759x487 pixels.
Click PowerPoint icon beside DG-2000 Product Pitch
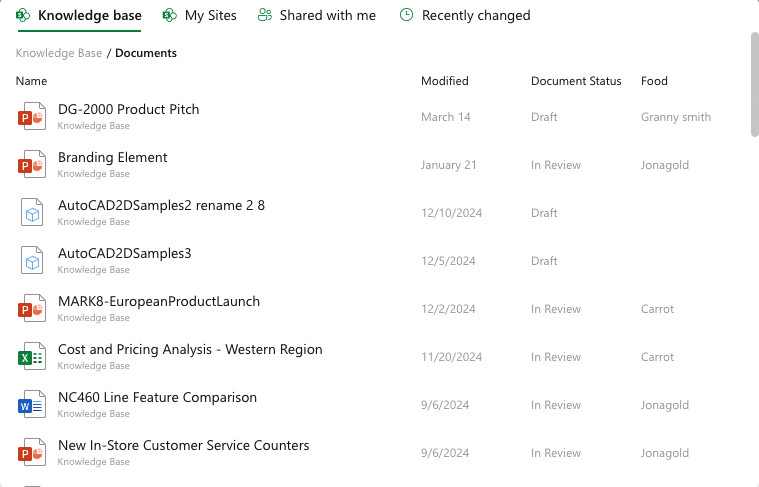[x=32, y=117]
